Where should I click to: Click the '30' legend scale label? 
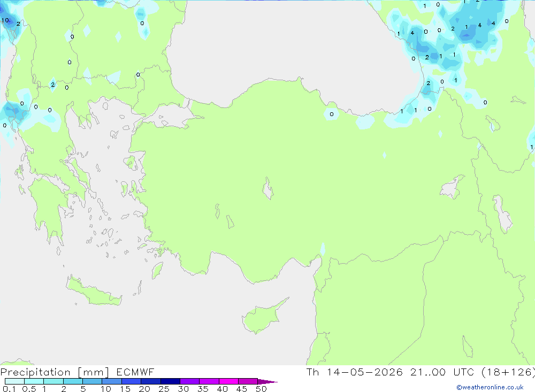pos(183,389)
